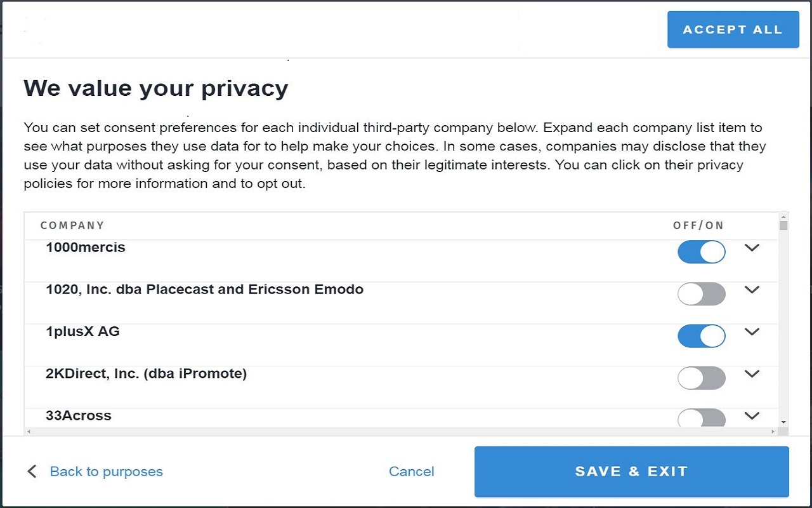Go back via Back to purposes link
The height and width of the screenshot is (508, 812).
[x=106, y=471]
